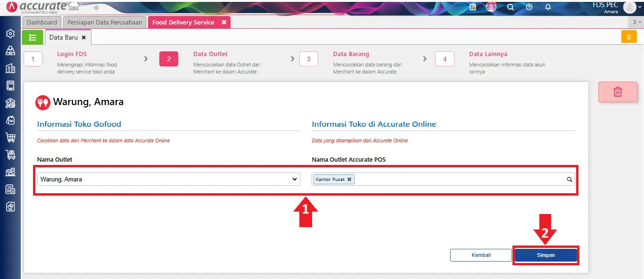This screenshot has height=279, width=644.
Task: Open the tab count dropdown showing 3
Action: click(x=636, y=22)
